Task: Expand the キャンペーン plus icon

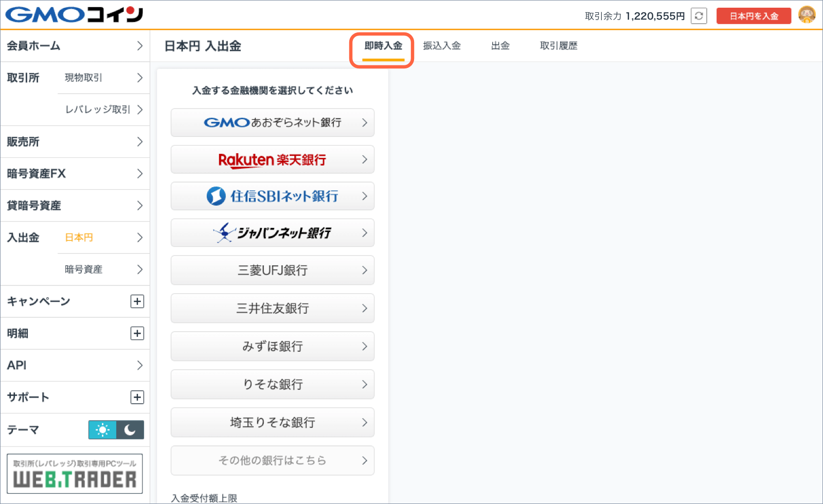Action: pos(137,301)
